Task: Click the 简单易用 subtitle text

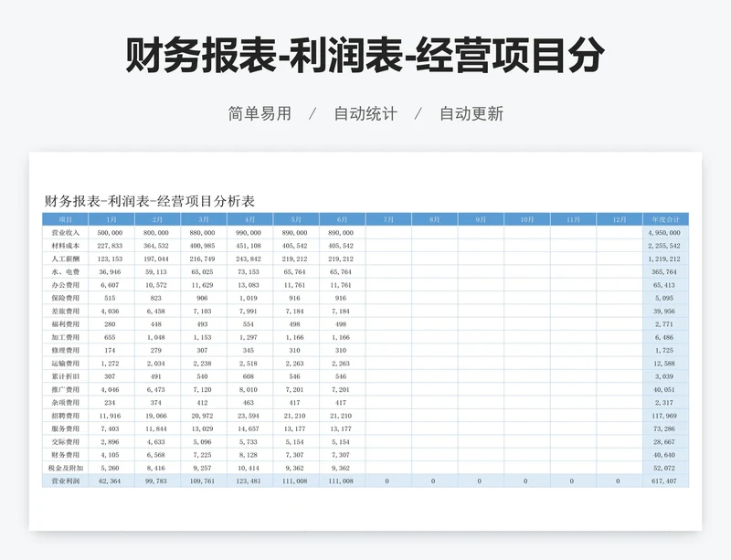Action: tap(260, 114)
